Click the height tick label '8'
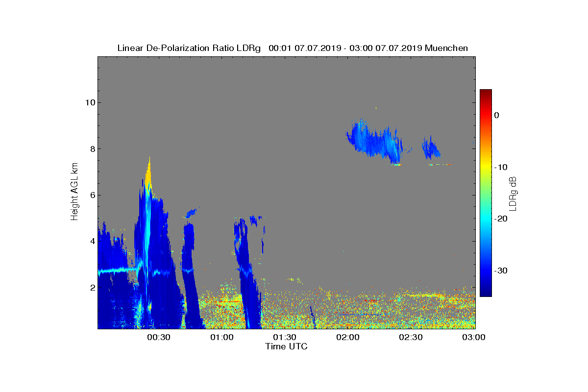The height and width of the screenshot is (392, 588). point(92,149)
